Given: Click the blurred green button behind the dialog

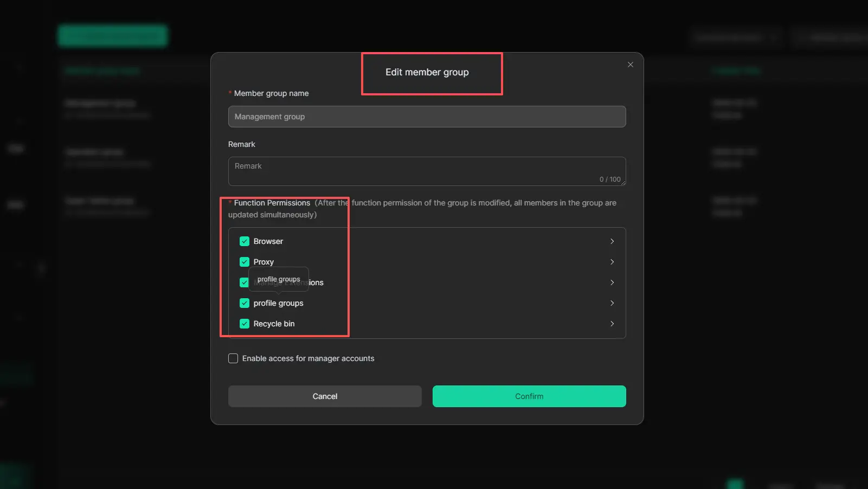Looking at the screenshot, I should click(113, 36).
